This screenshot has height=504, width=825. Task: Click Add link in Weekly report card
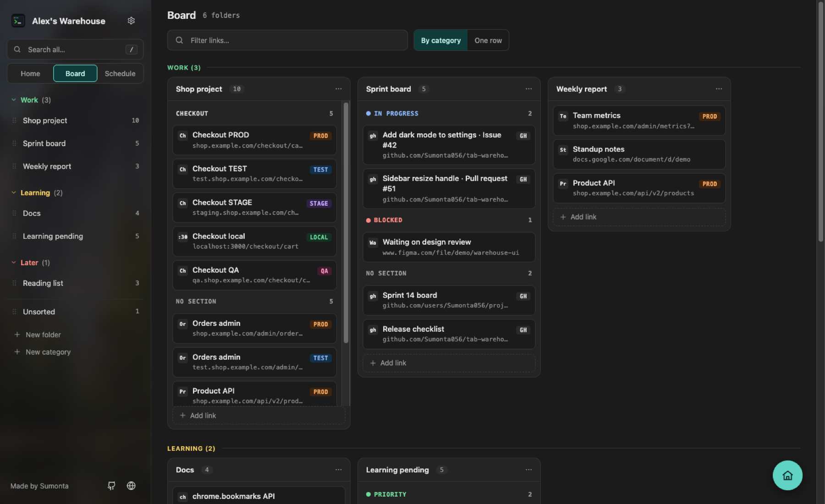coord(639,217)
